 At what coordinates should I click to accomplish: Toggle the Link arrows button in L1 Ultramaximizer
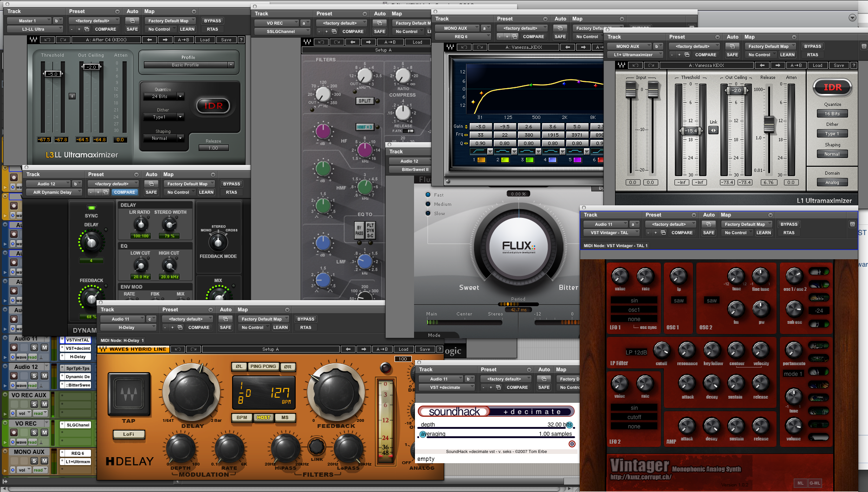tap(713, 130)
